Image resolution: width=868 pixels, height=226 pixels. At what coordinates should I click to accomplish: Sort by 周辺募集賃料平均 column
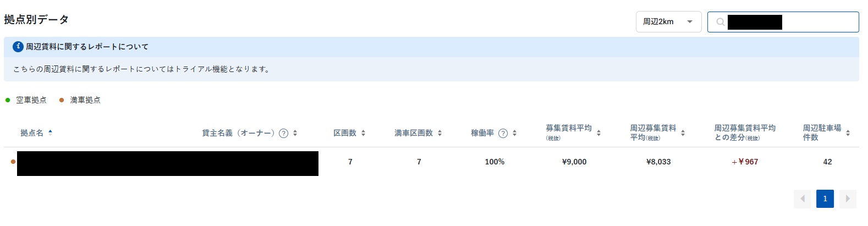(x=683, y=133)
